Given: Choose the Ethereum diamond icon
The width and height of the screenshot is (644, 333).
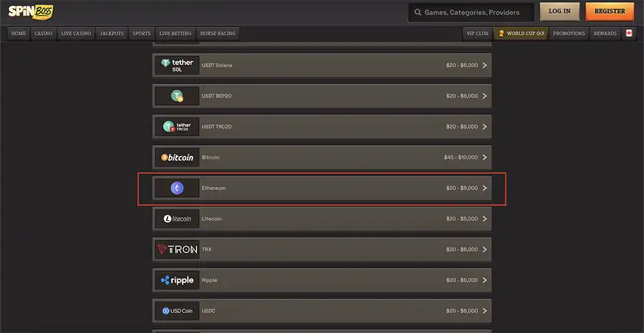Looking at the screenshot, I should point(177,188).
